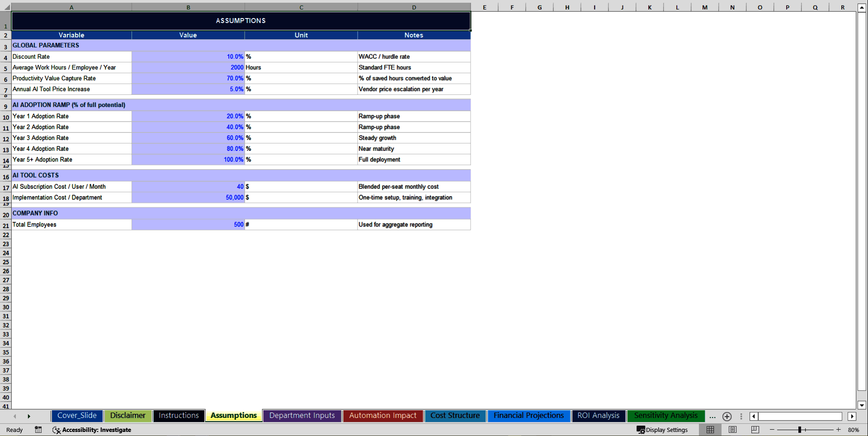Viewport: 868px width, 436px height.
Task: Switch to Normal view in the status bar
Action: tap(710, 430)
